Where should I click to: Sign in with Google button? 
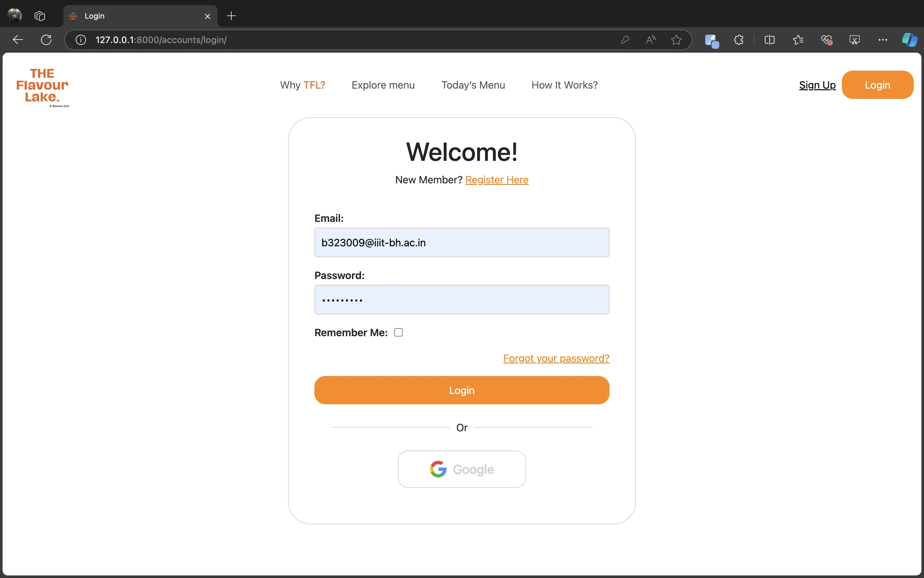coord(462,469)
